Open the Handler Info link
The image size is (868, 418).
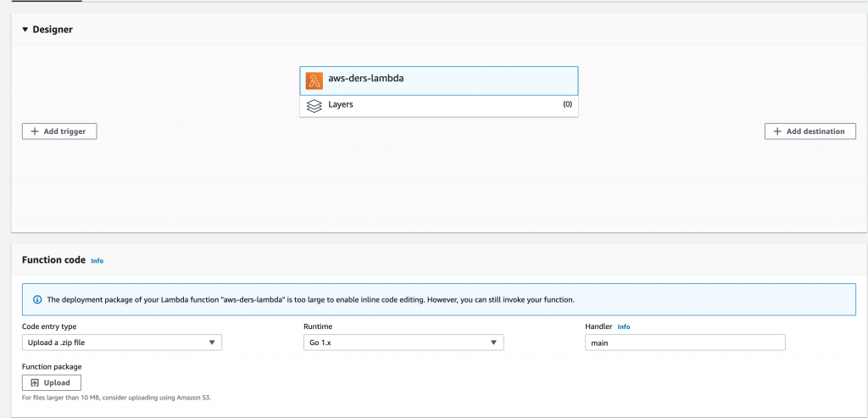(624, 326)
